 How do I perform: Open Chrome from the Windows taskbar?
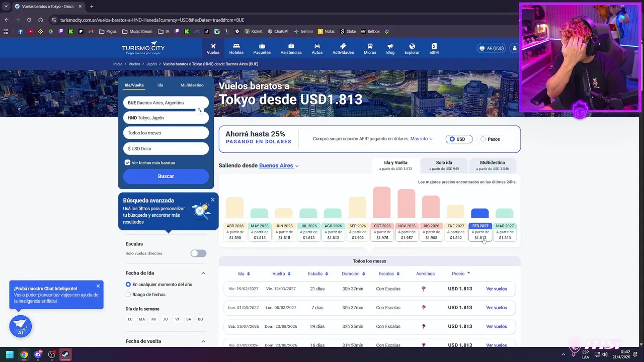coord(24,354)
